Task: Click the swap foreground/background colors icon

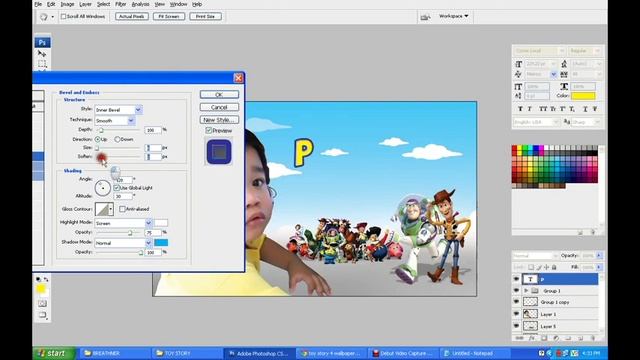Action: tap(46, 279)
